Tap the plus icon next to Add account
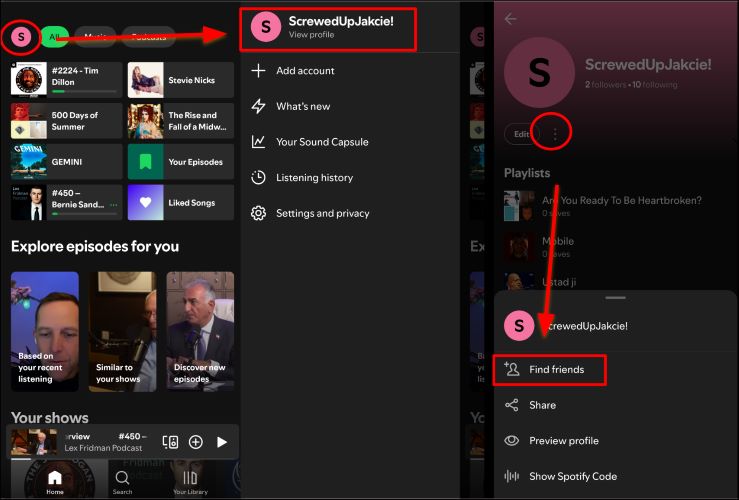Viewport: 739px width, 500px height. (x=258, y=71)
